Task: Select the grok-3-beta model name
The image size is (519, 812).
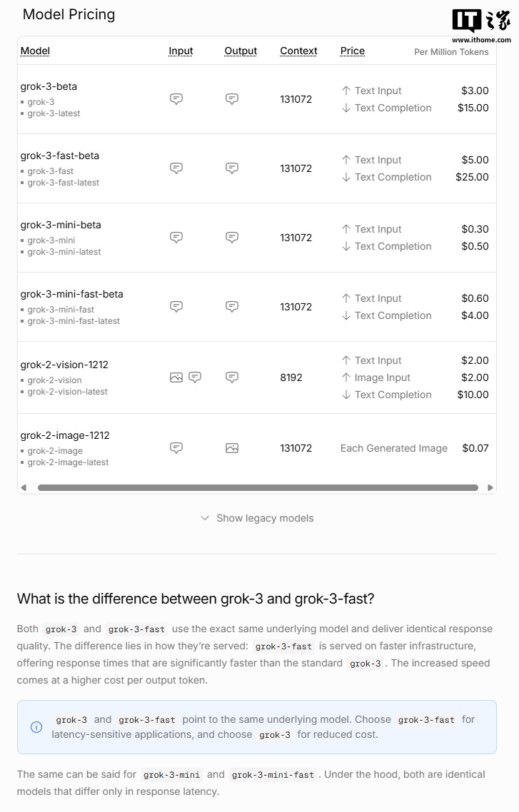Action: [49, 86]
